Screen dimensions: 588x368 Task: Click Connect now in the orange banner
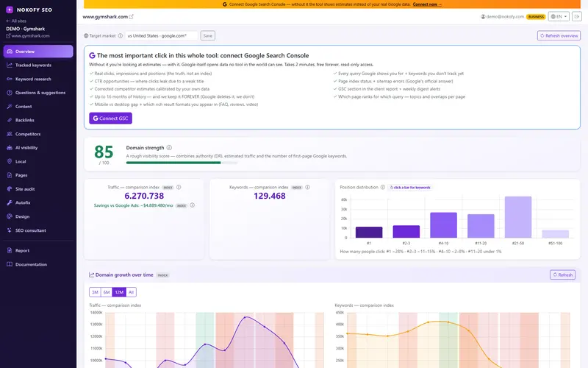427,4
